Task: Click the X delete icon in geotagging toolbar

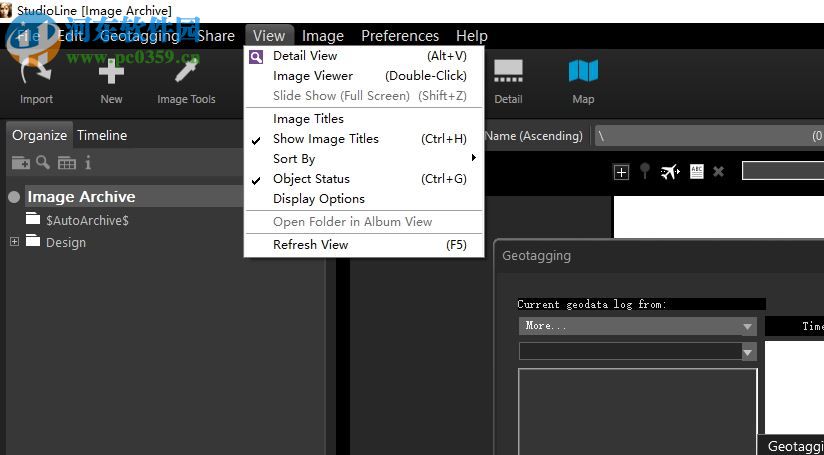Action: (x=718, y=171)
